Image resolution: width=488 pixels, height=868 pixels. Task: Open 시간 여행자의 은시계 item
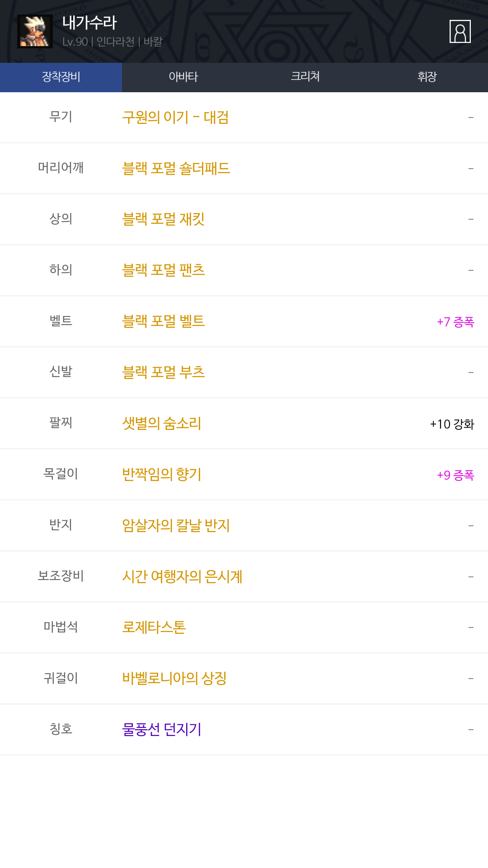click(x=182, y=577)
